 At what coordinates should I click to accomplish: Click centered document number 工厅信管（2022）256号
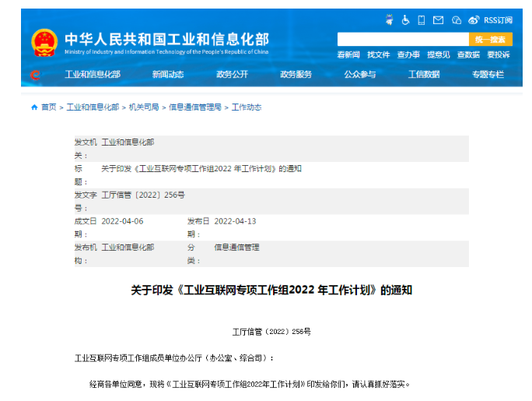(x=271, y=332)
